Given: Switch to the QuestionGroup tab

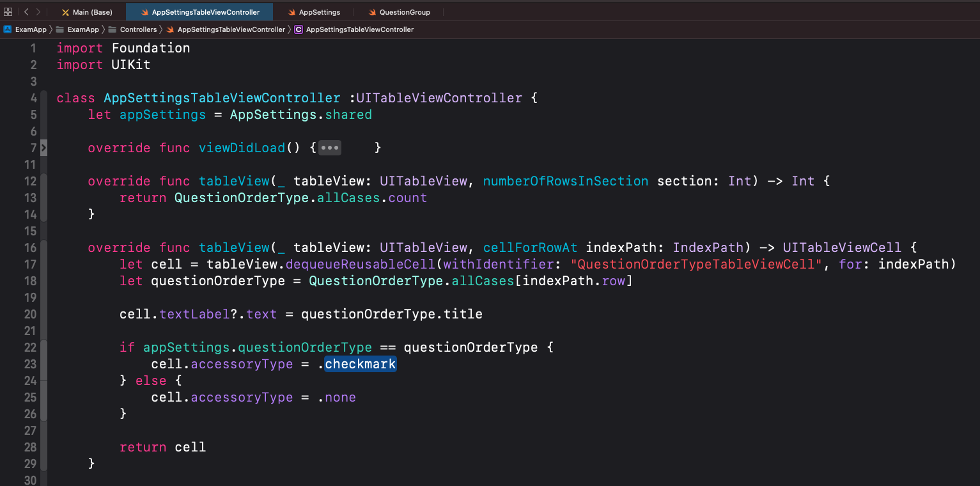Looking at the screenshot, I should [405, 12].
